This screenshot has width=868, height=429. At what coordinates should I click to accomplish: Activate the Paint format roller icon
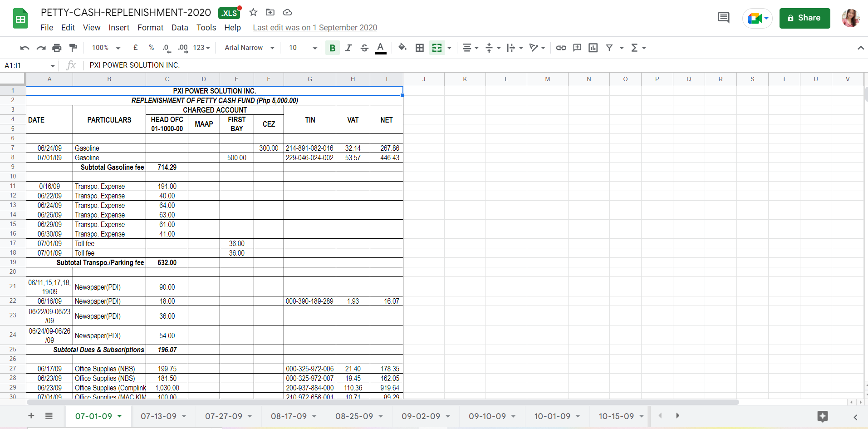pos(73,48)
